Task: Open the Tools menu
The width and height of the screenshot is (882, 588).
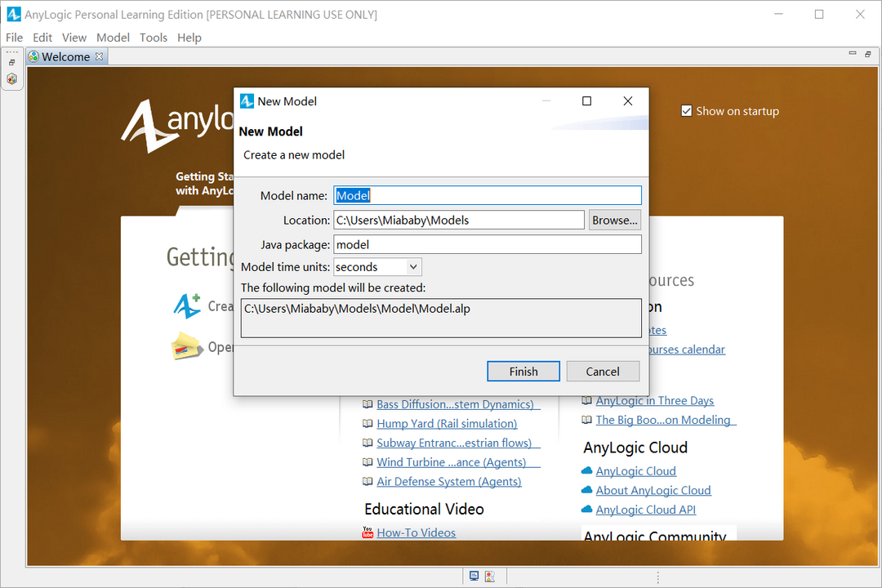Action: 154,37
